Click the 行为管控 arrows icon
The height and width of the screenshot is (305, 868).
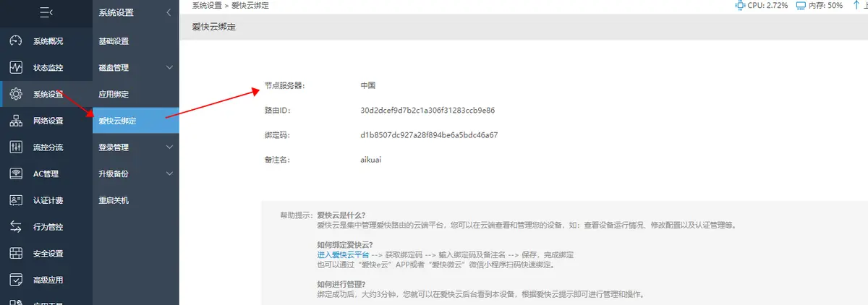click(x=16, y=227)
